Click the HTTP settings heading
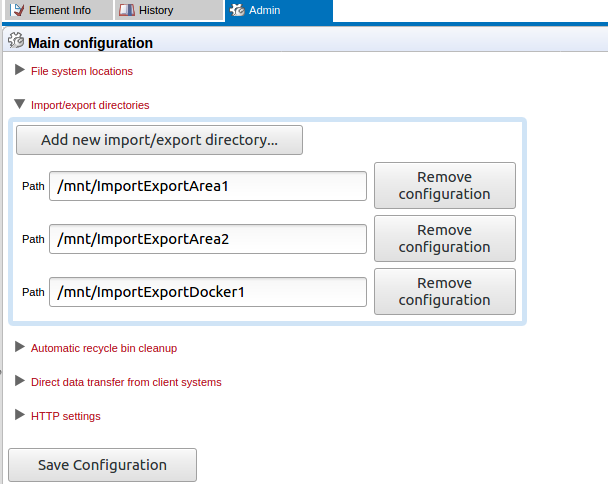This screenshot has width=608, height=484. tap(66, 416)
